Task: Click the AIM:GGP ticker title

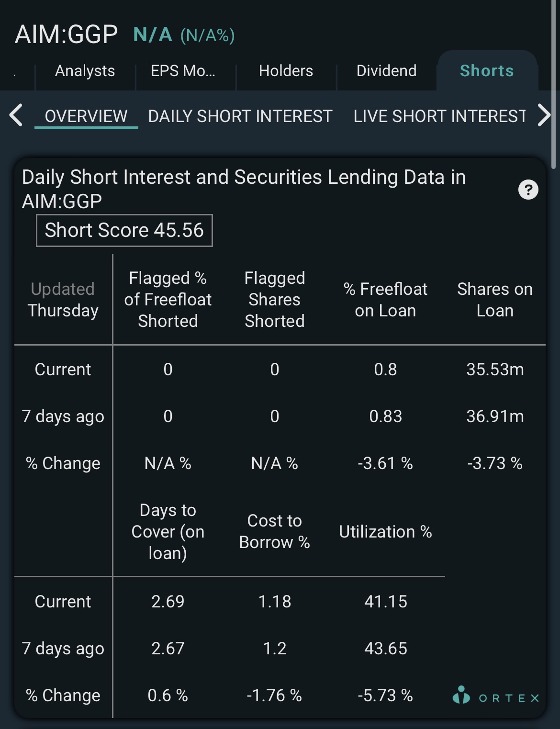Action: tap(67, 34)
